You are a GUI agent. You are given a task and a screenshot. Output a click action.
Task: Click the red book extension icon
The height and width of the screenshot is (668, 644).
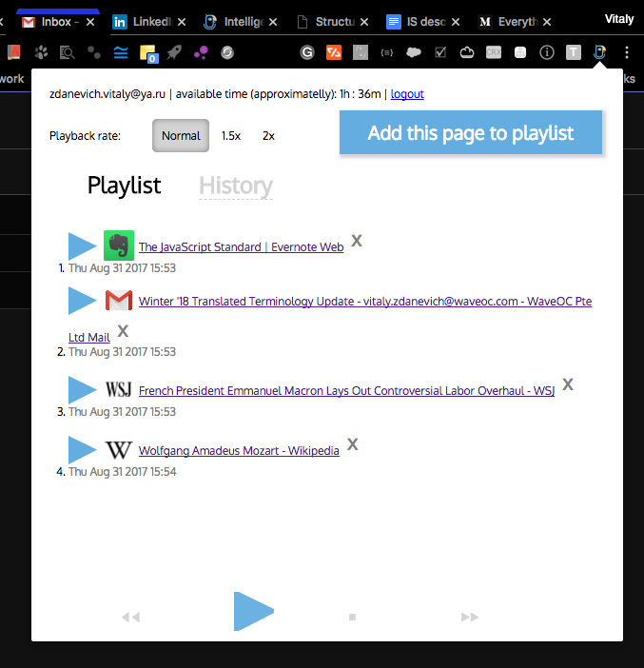pyautogui.click(x=14, y=52)
